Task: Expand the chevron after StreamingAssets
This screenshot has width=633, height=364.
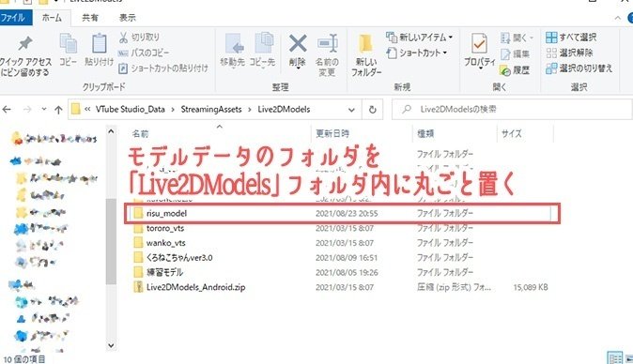Action: [250, 110]
